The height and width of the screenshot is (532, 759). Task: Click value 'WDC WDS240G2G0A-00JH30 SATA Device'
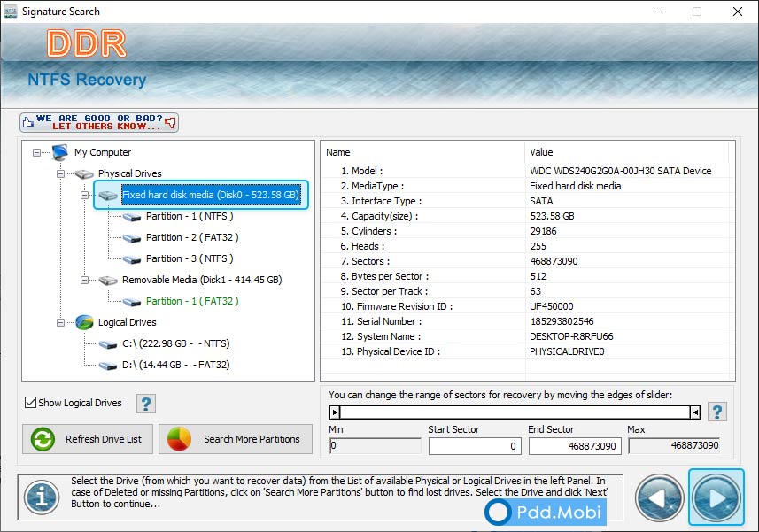[621, 171]
